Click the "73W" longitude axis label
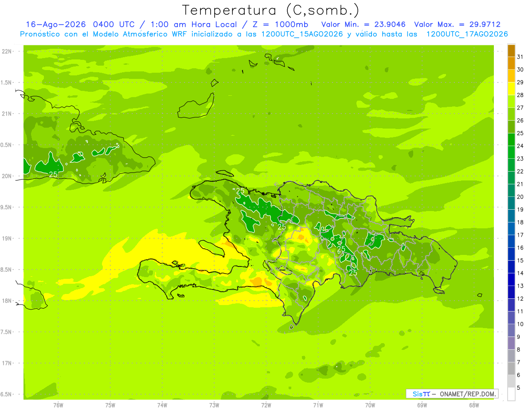 coord(214,405)
